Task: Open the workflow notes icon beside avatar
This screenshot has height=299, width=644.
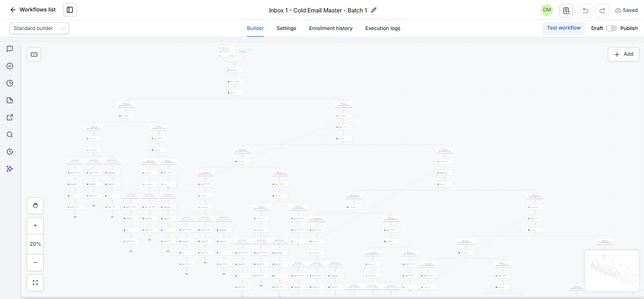Action: (566, 10)
